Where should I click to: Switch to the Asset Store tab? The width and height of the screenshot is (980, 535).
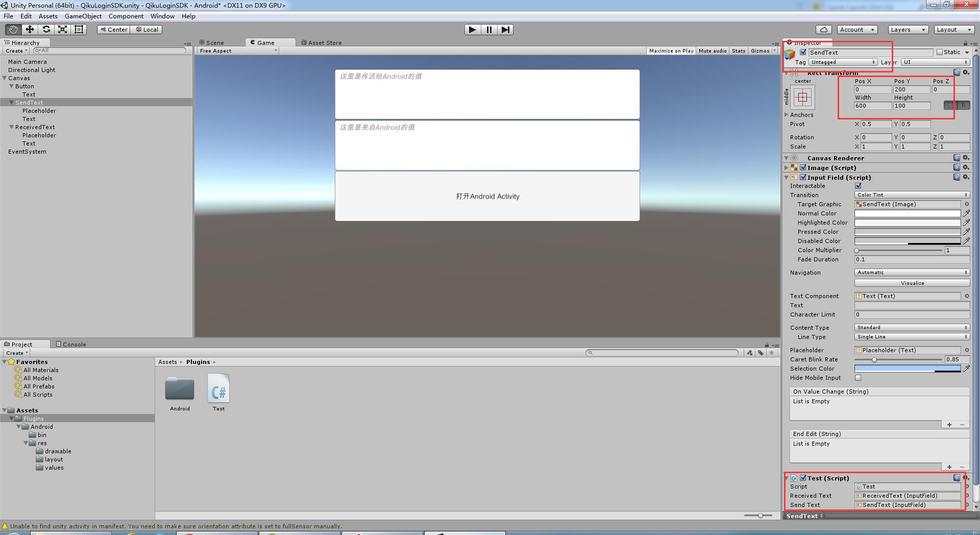click(322, 43)
